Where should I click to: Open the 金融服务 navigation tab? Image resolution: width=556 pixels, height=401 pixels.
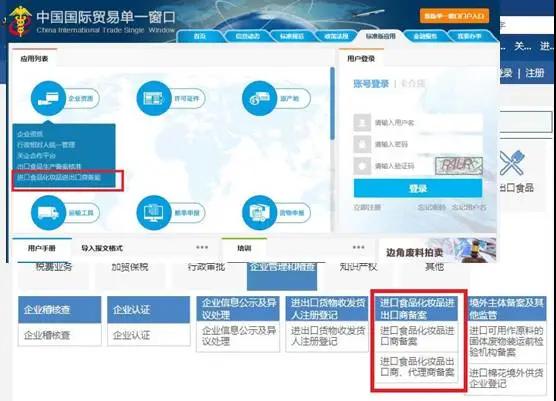point(425,36)
